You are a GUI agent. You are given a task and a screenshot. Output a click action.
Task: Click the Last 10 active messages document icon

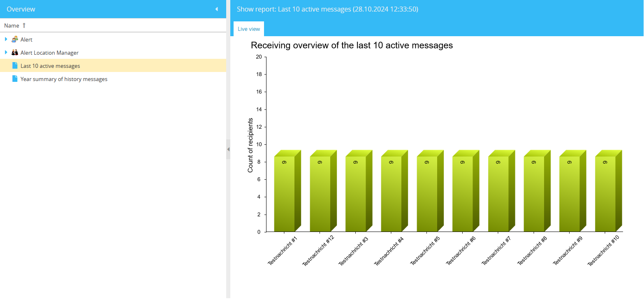15,66
